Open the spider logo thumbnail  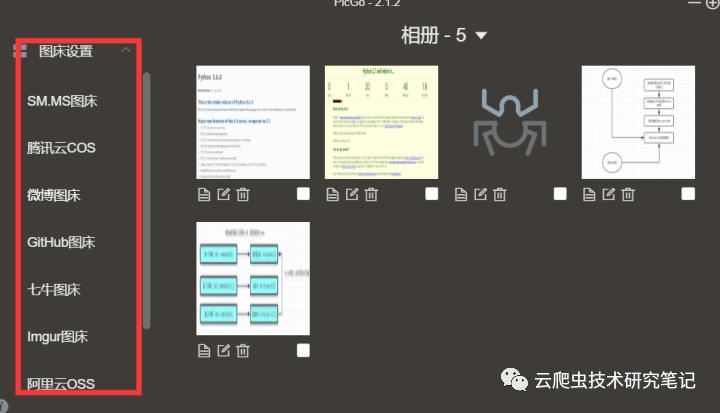click(510, 122)
